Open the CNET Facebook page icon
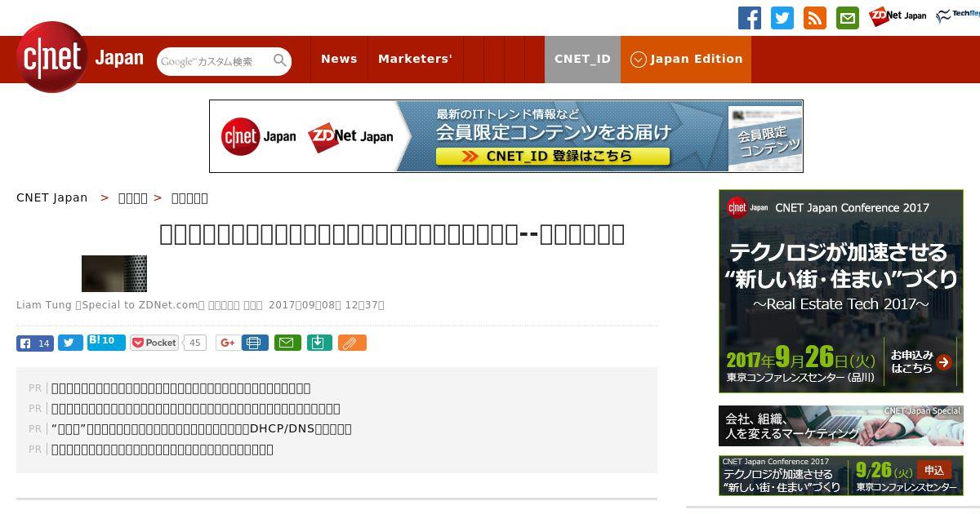 [750, 18]
